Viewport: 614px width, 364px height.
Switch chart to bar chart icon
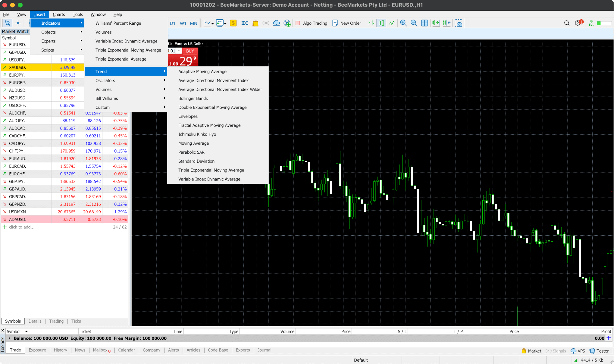click(371, 23)
